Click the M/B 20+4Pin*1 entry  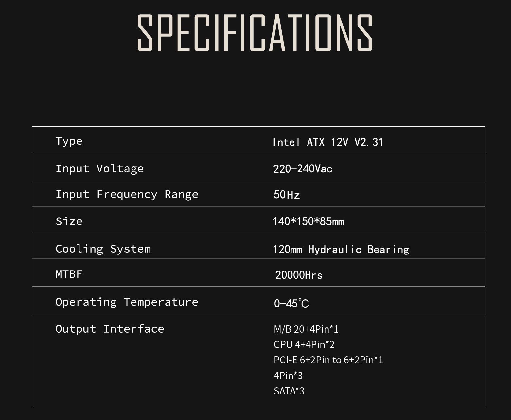coord(306,329)
